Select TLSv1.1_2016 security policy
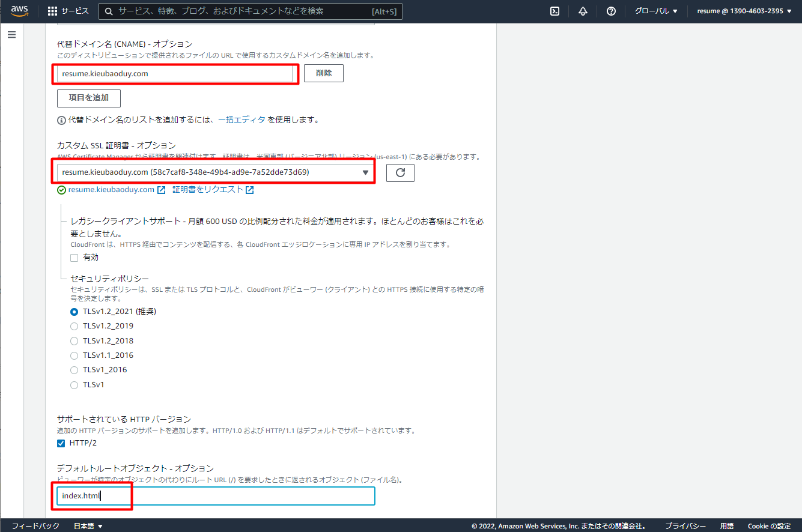Viewport: 802px width, 532px height. (x=74, y=355)
